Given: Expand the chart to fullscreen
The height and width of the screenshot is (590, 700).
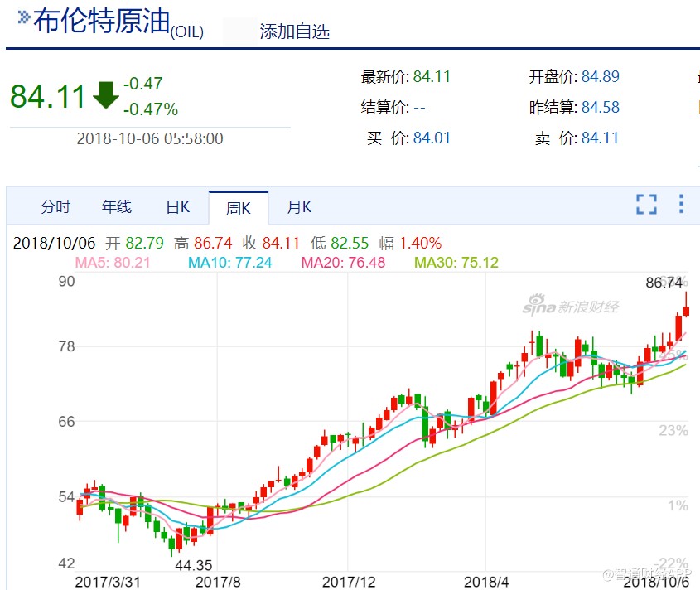Looking at the screenshot, I should (646, 205).
